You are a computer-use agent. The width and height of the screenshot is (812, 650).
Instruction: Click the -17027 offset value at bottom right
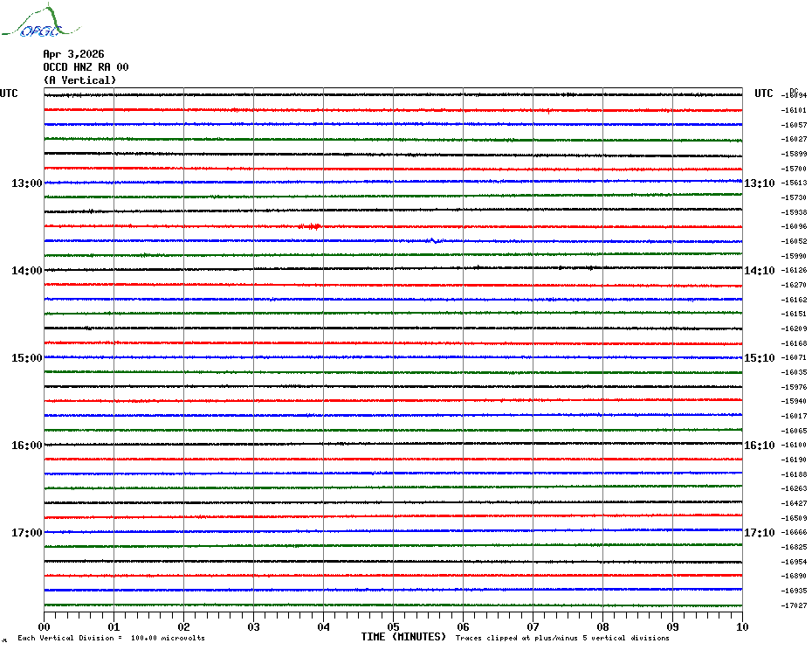(x=794, y=605)
